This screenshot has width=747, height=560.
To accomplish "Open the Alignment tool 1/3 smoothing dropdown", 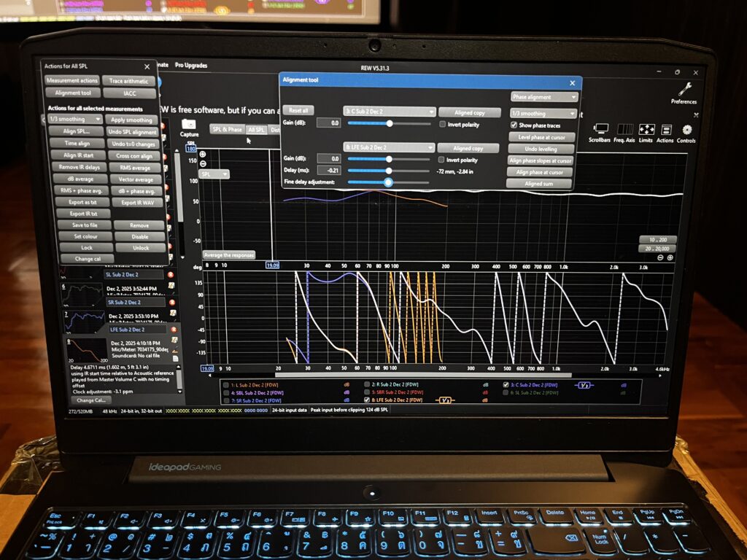I will (x=543, y=113).
